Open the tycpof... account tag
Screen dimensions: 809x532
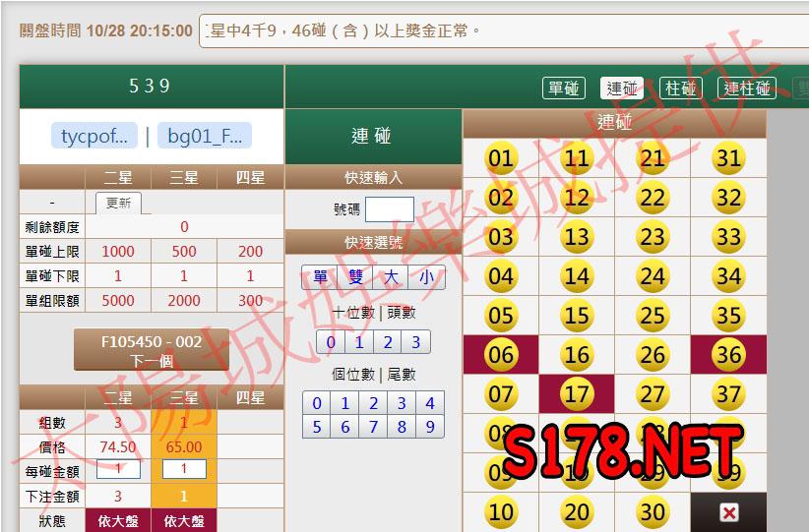click(94, 136)
